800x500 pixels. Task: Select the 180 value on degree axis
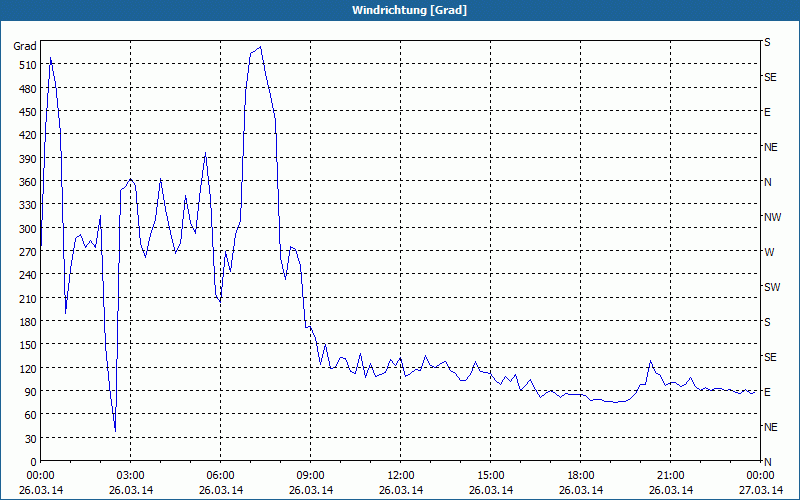28,322
